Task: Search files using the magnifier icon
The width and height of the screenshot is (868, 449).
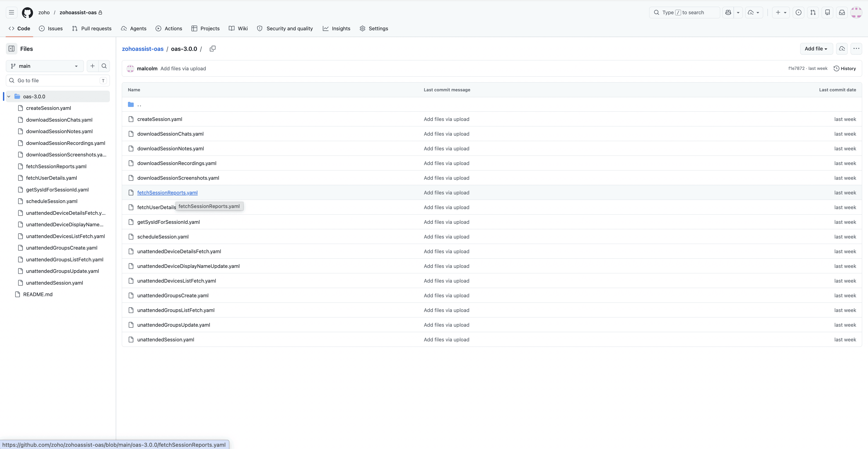Action: 104,66
